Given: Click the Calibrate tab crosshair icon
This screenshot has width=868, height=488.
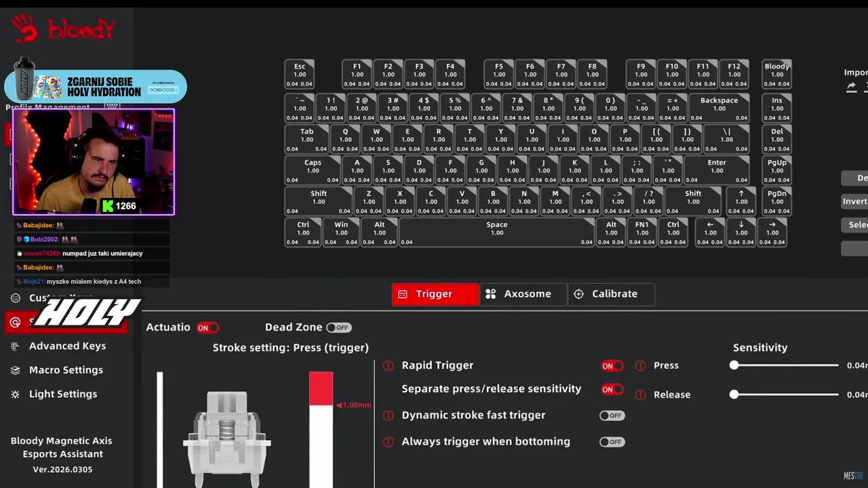Looking at the screenshot, I should click(x=578, y=294).
